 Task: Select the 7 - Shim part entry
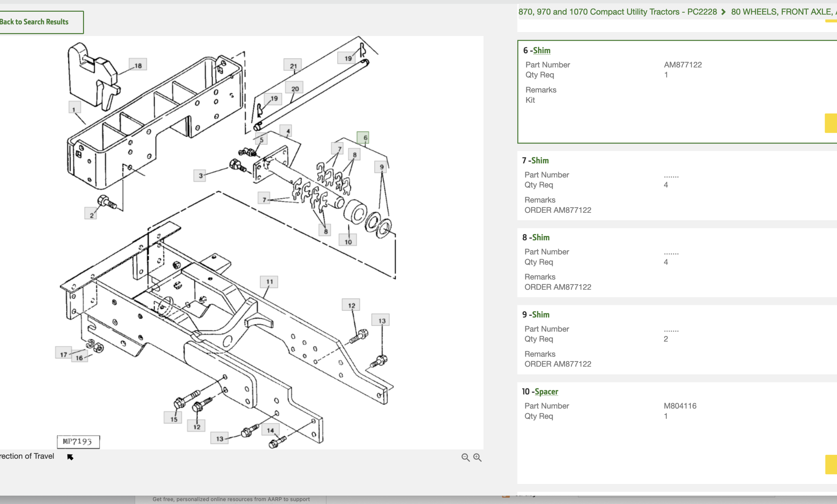(540, 160)
